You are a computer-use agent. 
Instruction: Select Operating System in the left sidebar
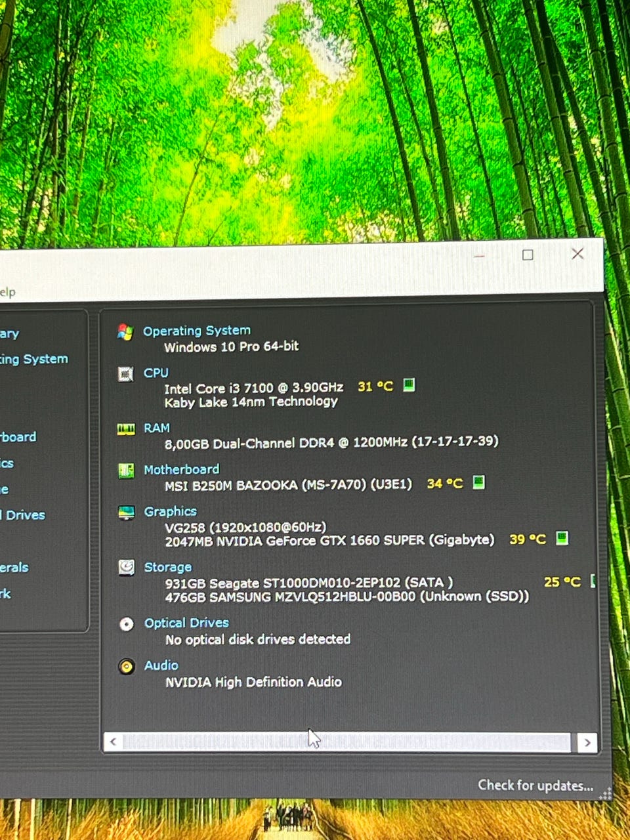coord(34,359)
